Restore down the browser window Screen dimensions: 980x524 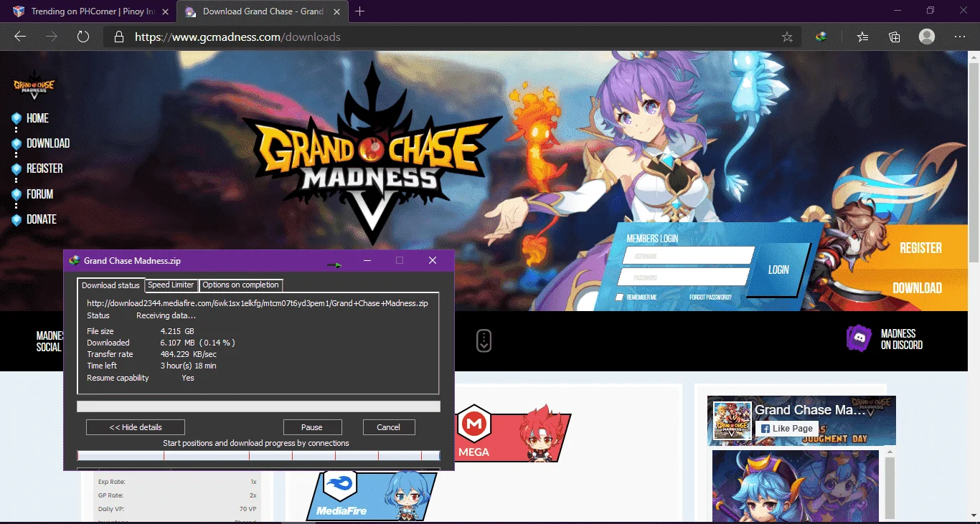coord(930,11)
